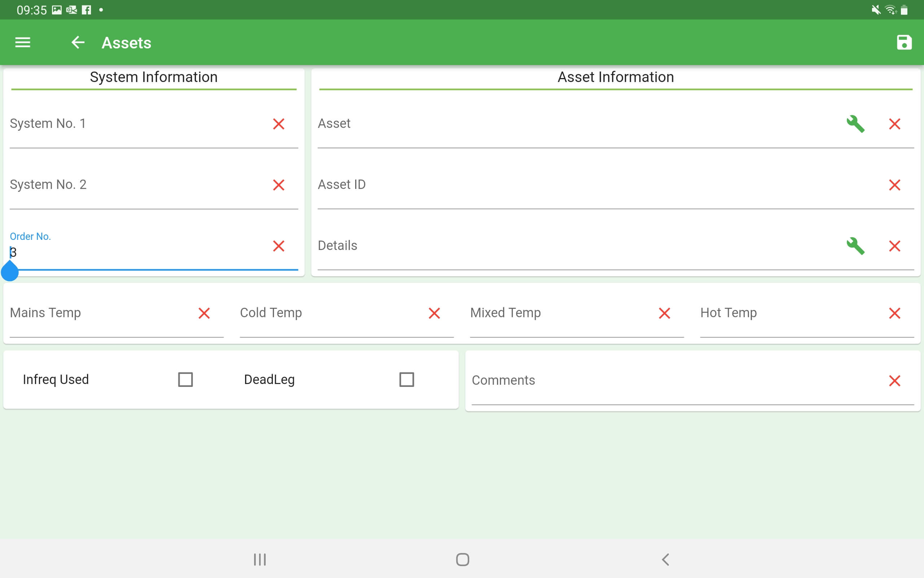The height and width of the screenshot is (578, 924).
Task: Tap the Android back navigation button
Action: pyautogui.click(x=665, y=560)
